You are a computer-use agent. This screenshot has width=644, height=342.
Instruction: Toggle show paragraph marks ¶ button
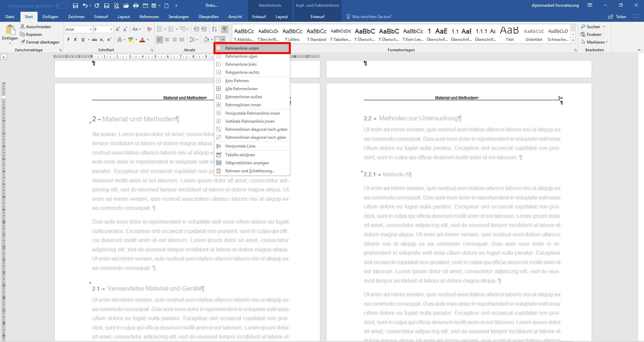tap(224, 29)
